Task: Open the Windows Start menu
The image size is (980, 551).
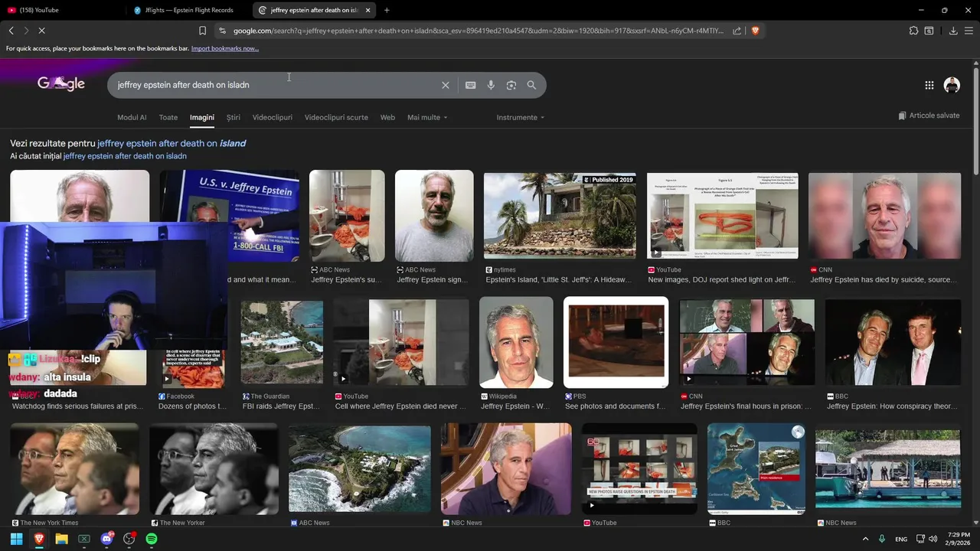Action: [16, 539]
